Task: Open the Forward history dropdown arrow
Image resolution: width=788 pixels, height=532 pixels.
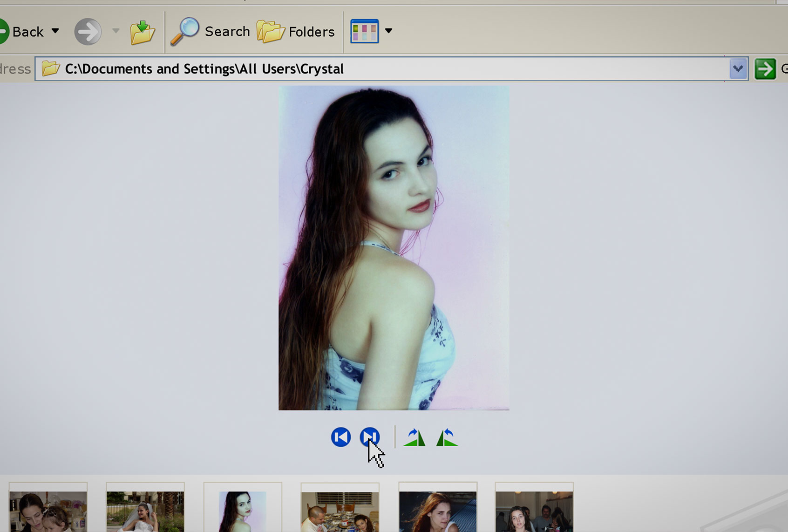Action: pyautogui.click(x=115, y=31)
